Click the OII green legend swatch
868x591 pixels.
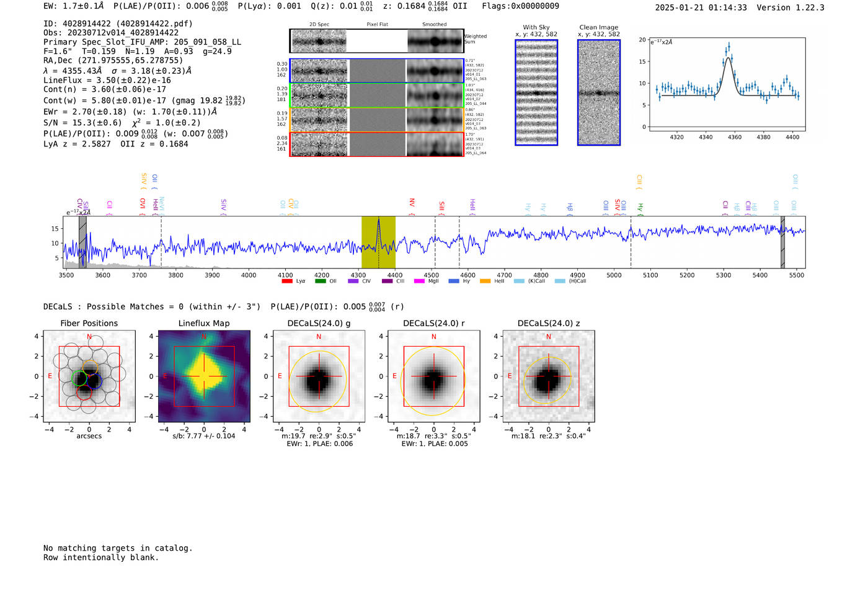coord(321,282)
